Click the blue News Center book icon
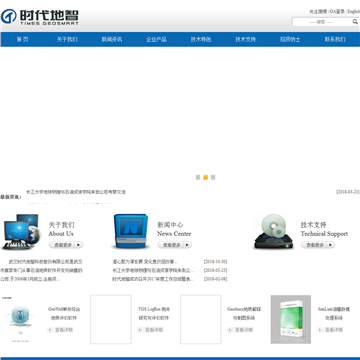 point(130,231)
